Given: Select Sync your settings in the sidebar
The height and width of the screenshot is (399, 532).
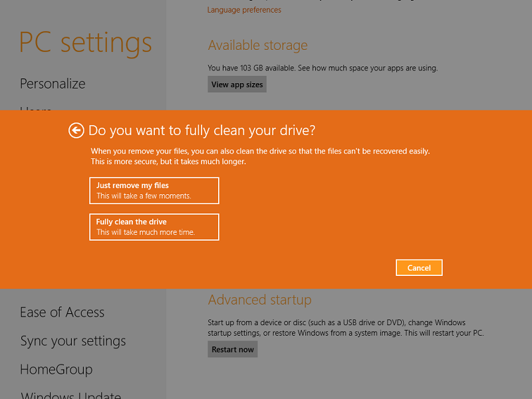Looking at the screenshot, I should coord(72,340).
